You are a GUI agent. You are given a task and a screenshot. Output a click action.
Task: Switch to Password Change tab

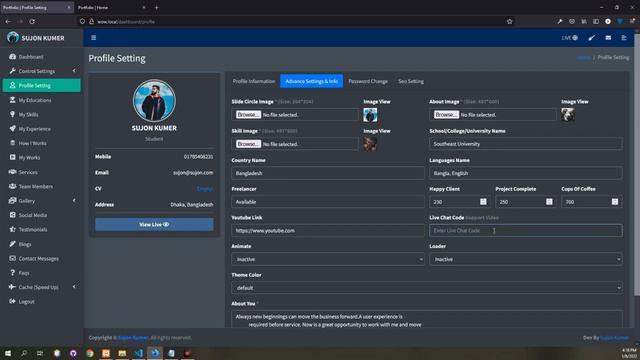click(368, 81)
